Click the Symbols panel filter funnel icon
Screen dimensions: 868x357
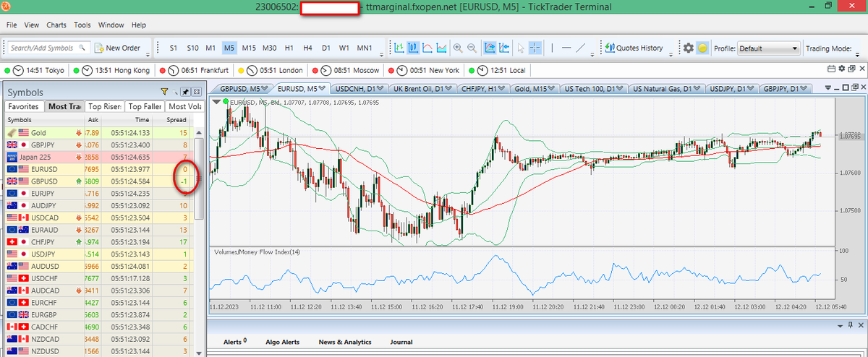tap(164, 92)
